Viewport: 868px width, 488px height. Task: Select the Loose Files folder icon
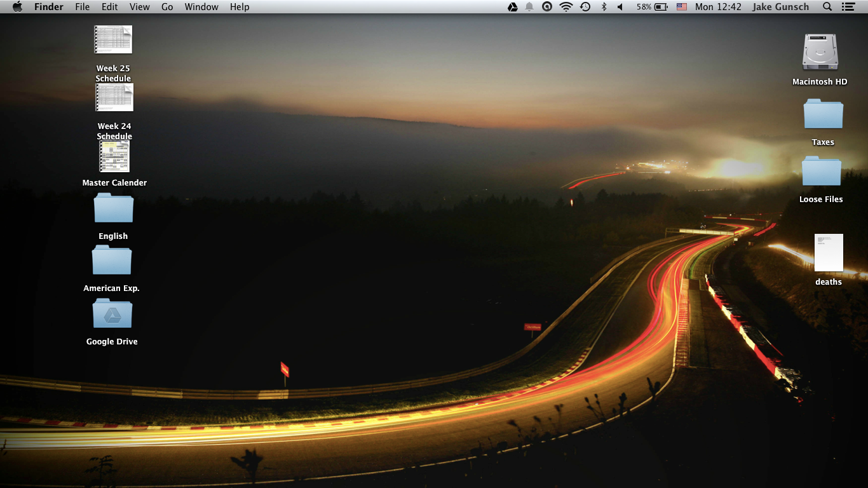(x=822, y=172)
